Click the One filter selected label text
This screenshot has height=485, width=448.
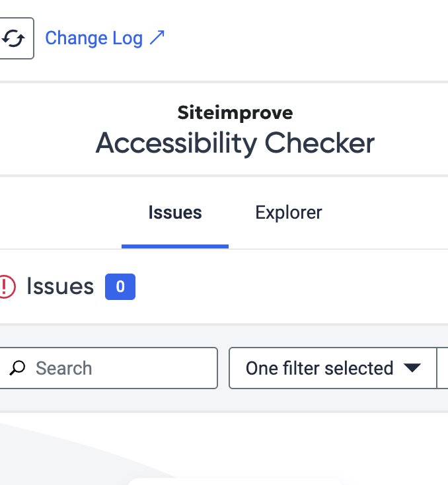320,368
